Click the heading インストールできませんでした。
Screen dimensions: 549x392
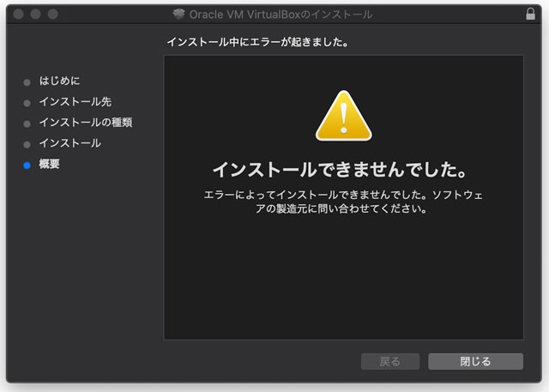click(x=340, y=169)
